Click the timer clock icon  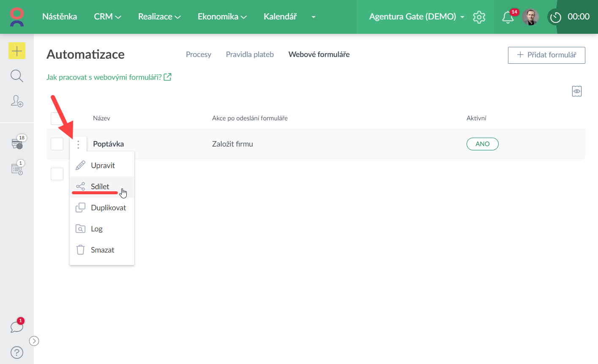click(555, 17)
